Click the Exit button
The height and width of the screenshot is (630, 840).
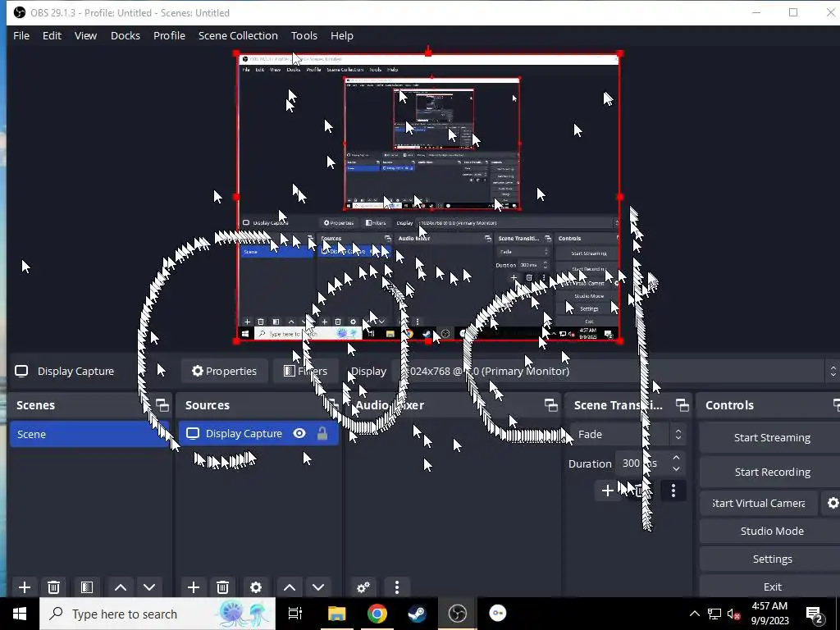771,587
